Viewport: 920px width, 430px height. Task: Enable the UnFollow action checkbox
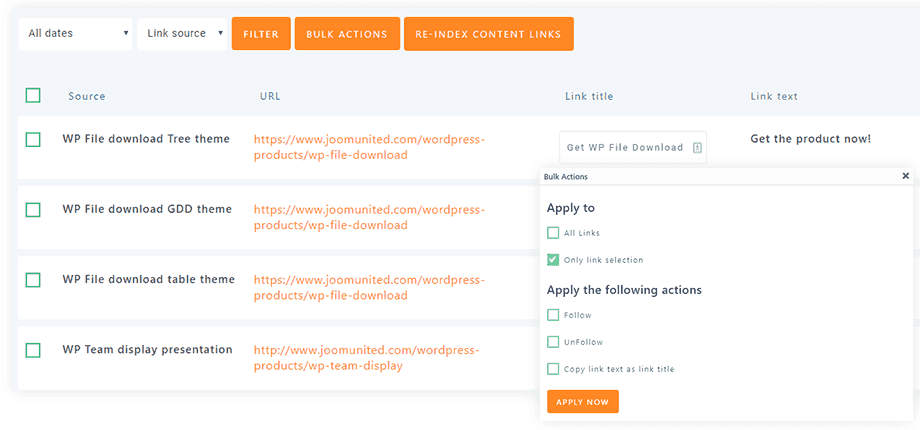pos(553,342)
